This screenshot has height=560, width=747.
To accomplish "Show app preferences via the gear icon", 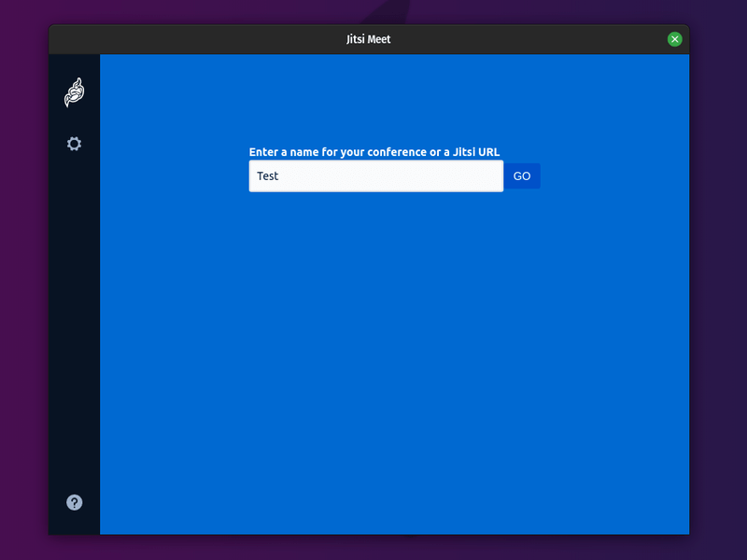I will [x=74, y=144].
